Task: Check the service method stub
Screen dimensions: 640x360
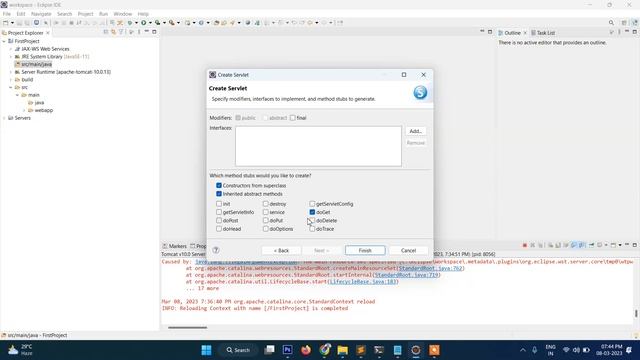Action: coord(266,212)
